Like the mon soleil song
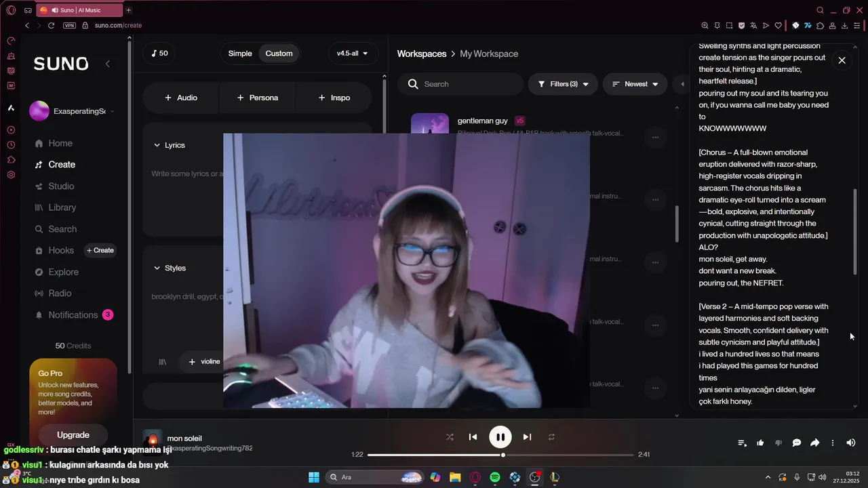This screenshot has height=488, width=868. coord(760,443)
